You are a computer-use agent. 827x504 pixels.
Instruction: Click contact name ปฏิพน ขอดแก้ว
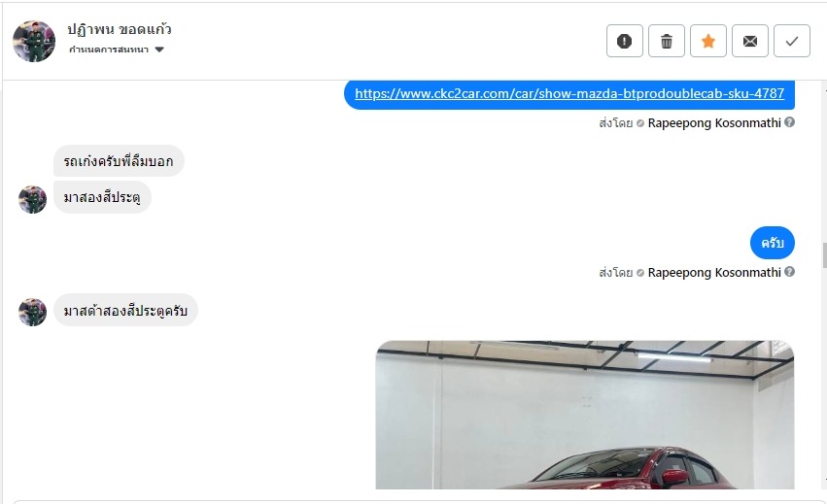120,29
